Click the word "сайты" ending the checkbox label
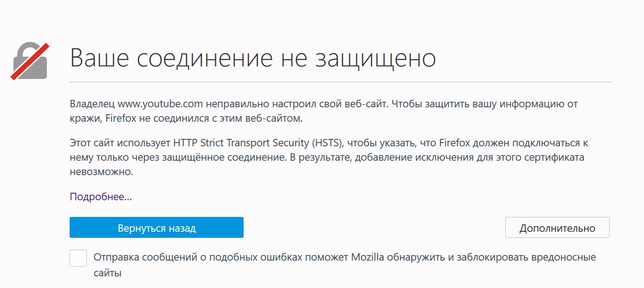 pos(107,273)
